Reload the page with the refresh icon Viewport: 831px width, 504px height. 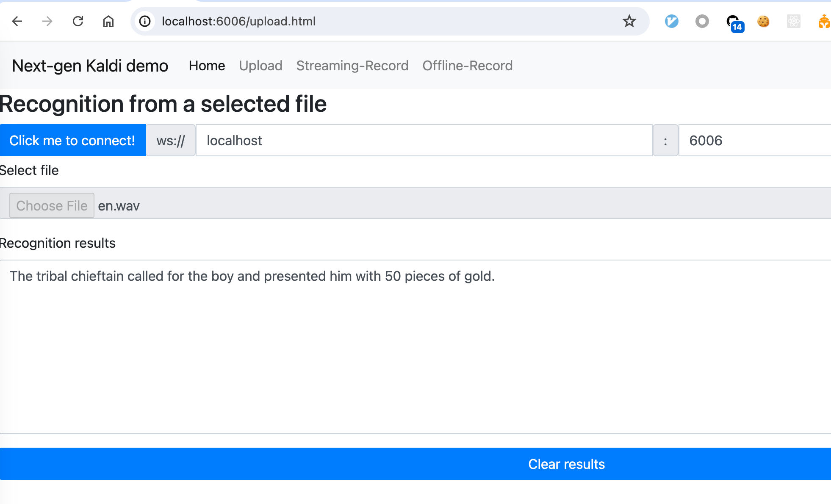click(x=78, y=21)
